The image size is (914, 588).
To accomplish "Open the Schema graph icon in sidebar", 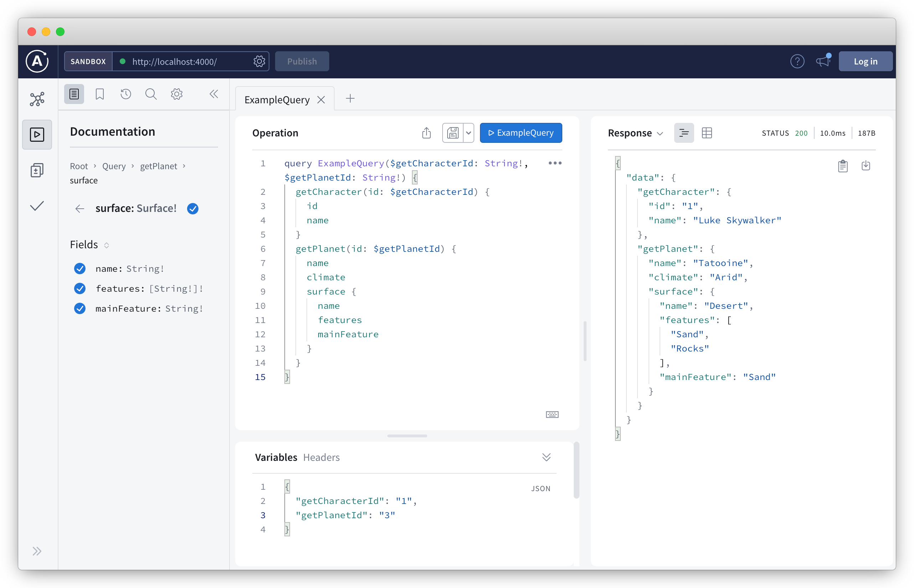I will (37, 99).
